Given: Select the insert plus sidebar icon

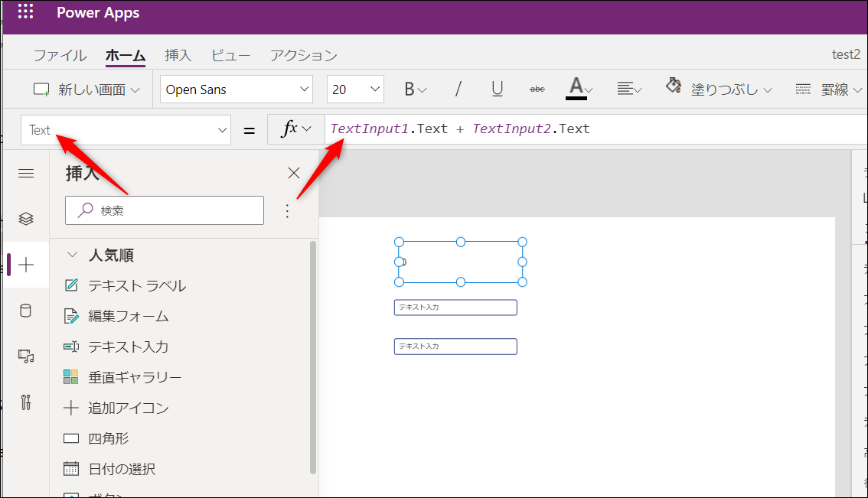Looking at the screenshot, I should pos(26,265).
